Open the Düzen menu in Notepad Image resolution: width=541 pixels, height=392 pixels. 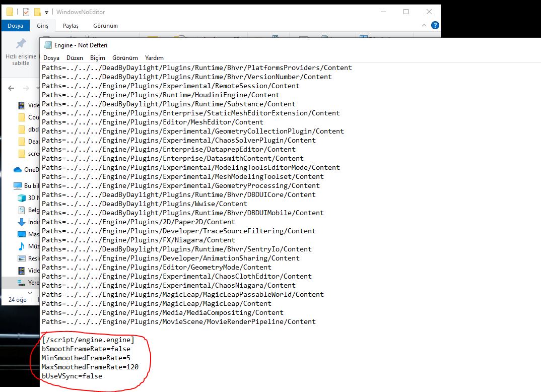pos(75,58)
